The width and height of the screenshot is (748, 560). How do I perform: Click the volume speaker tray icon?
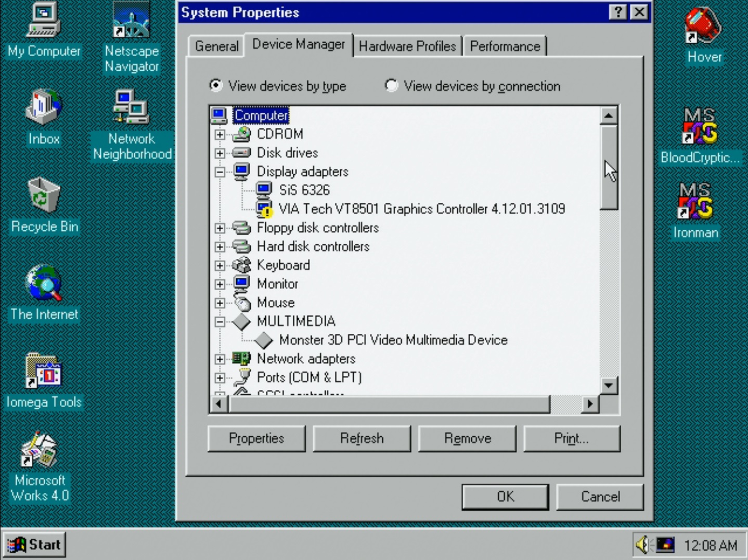(643, 545)
